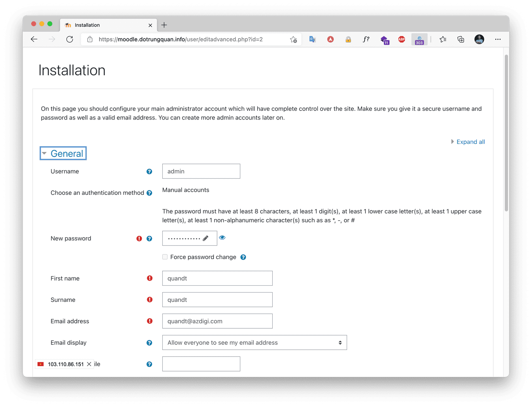This screenshot has height=407, width=532.
Task: Add page to favorites star icon
Action: pos(293,39)
